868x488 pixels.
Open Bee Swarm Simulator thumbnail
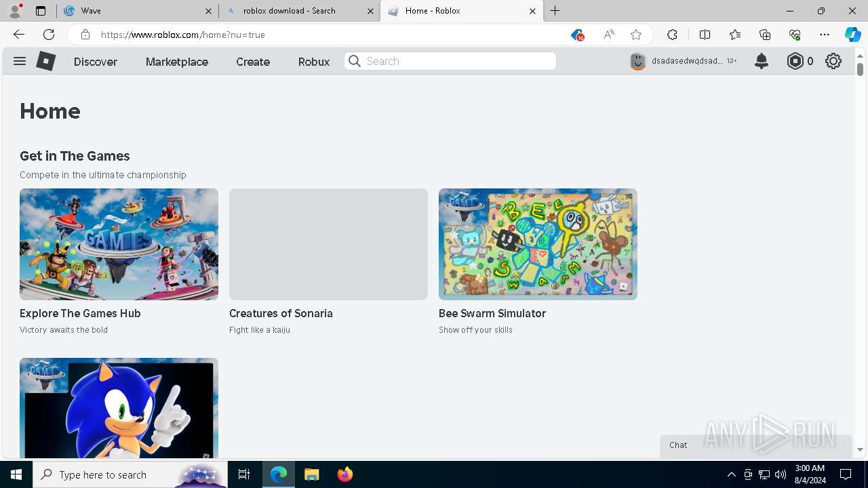click(538, 244)
